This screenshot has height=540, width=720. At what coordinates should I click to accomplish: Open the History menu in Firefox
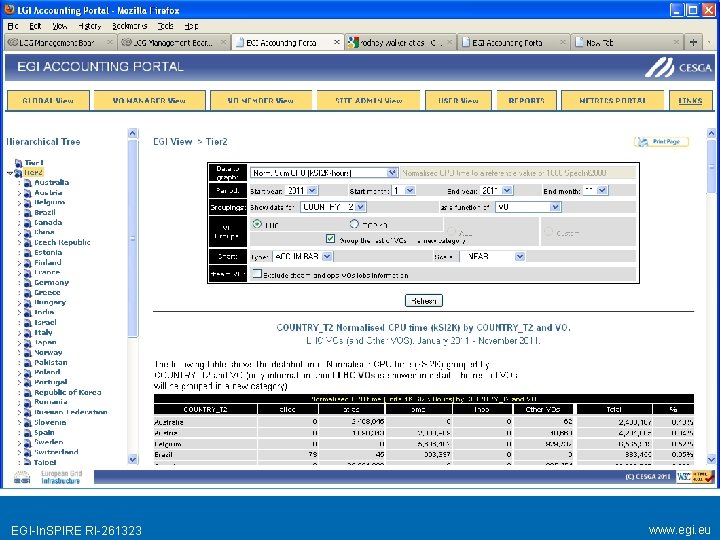(x=89, y=26)
